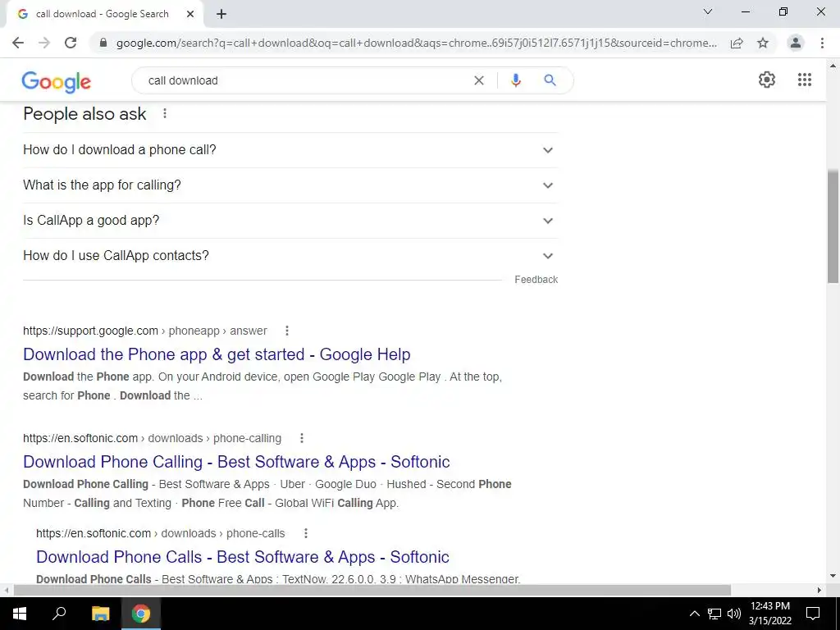Screen dimensions: 840x630
Task: Open the Windows Start menu
Action: click(20, 614)
